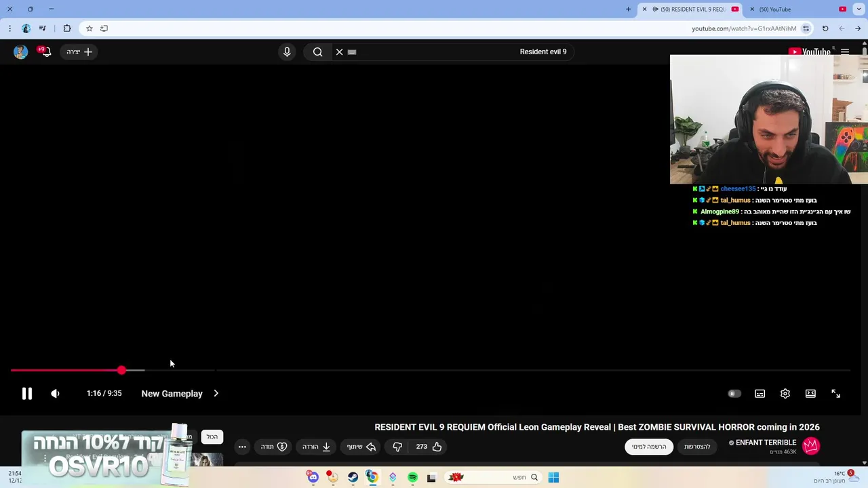Click the 1:16 / 9:35 time display

pos(104,393)
